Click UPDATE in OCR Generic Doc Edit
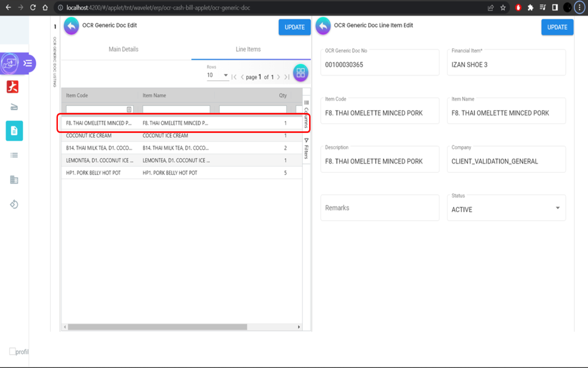 coord(294,27)
